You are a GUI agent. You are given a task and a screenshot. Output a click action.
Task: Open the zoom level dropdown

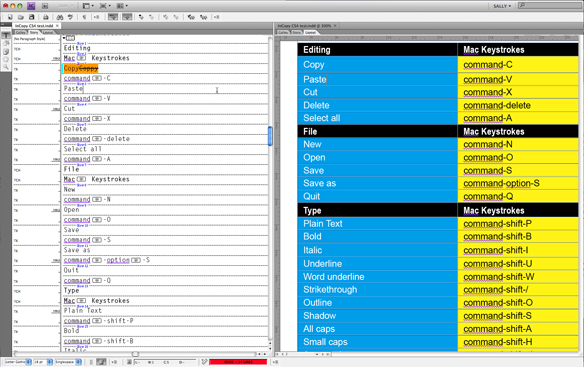pyautogui.click(x=66, y=6)
